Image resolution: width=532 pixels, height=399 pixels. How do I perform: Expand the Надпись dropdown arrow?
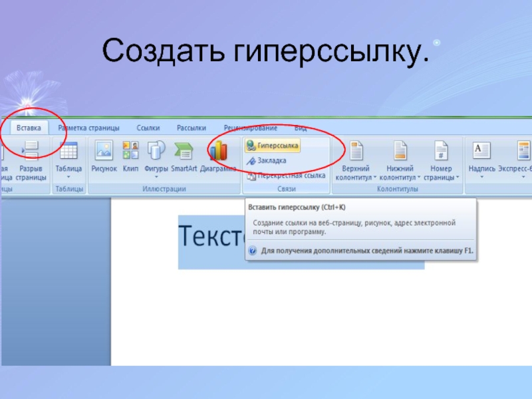[481, 177]
